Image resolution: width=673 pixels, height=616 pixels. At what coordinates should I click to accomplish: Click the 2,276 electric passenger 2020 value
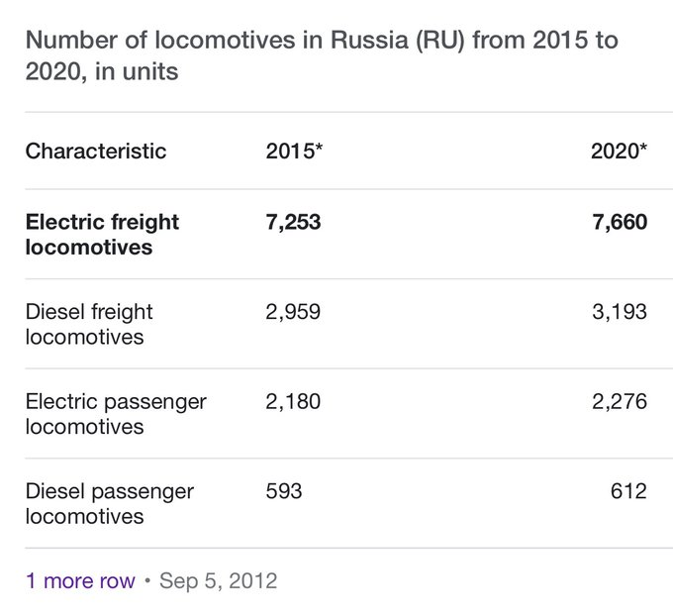(x=620, y=402)
